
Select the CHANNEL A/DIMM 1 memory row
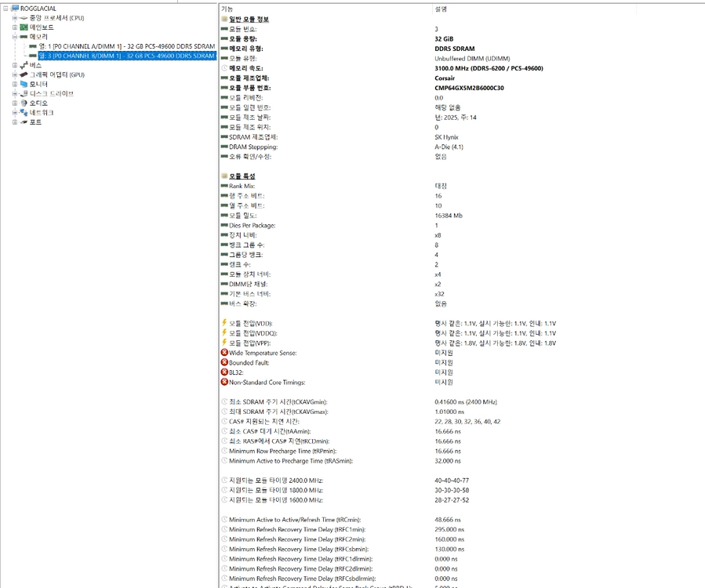pos(127,46)
